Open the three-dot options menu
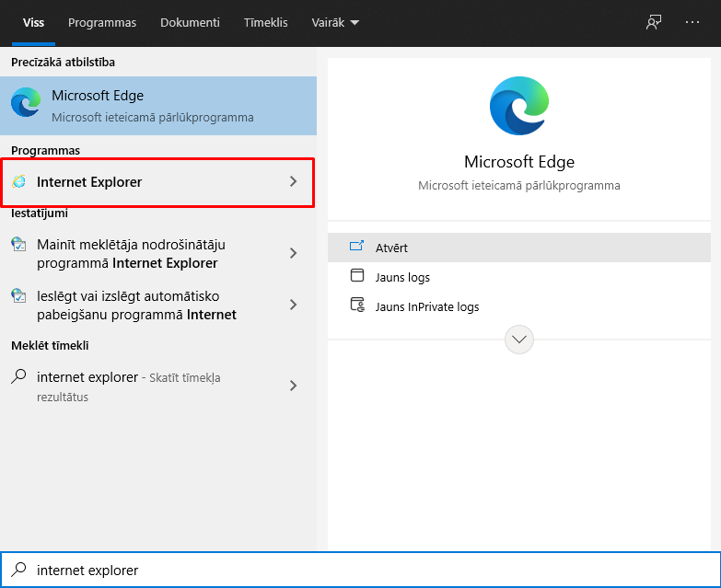Image resolution: width=721 pixels, height=588 pixels. [x=692, y=22]
